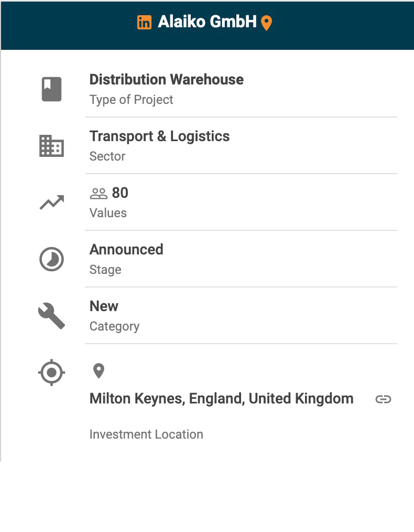Click the bookmark icon for Type of Project
The image size is (414, 532).
click(x=52, y=89)
